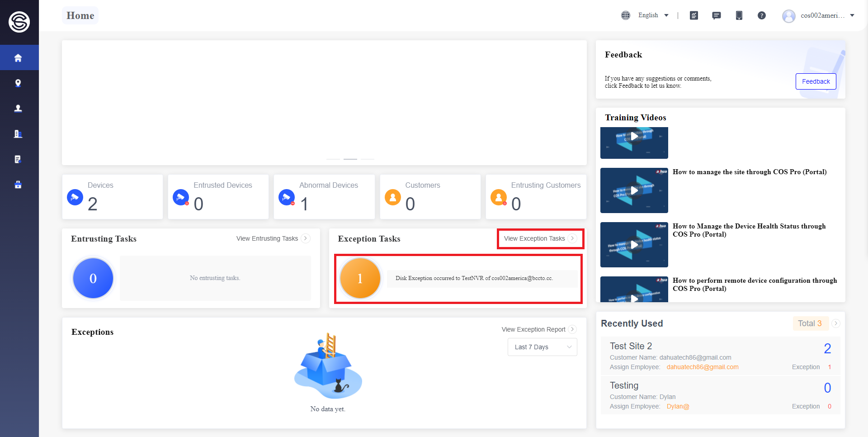The height and width of the screenshot is (437, 868).
Task: Click the Entrusting Customers person icon
Action: (499, 197)
